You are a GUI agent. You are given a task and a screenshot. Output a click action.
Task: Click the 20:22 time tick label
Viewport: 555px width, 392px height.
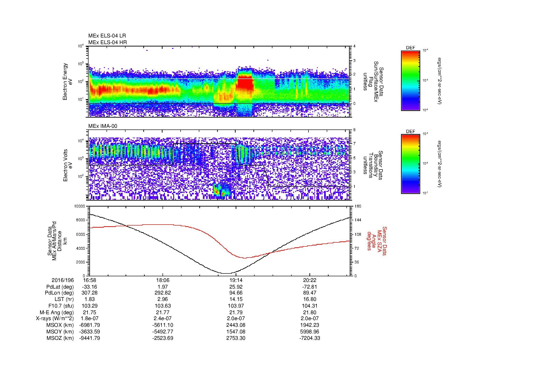(x=309, y=280)
